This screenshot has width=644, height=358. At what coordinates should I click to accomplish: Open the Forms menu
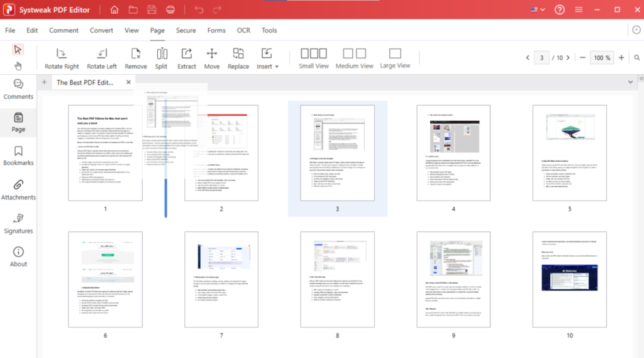pyautogui.click(x=216, y=30)
